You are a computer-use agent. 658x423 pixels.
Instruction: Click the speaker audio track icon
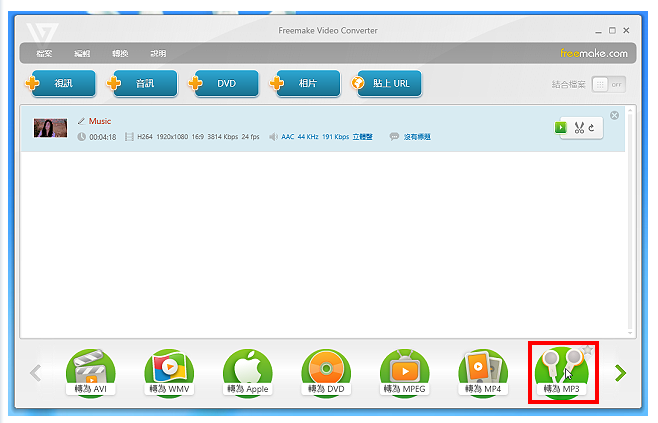[x=273, y=137]
